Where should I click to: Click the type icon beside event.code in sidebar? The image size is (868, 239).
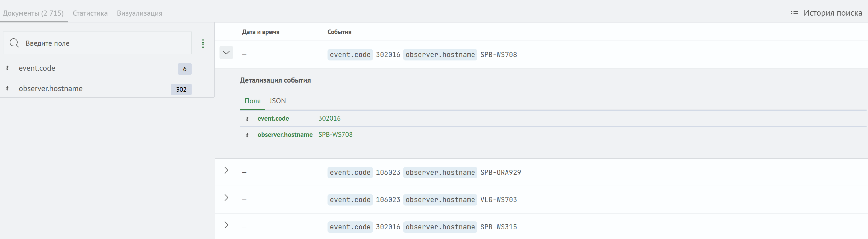(x=7, y=68)
